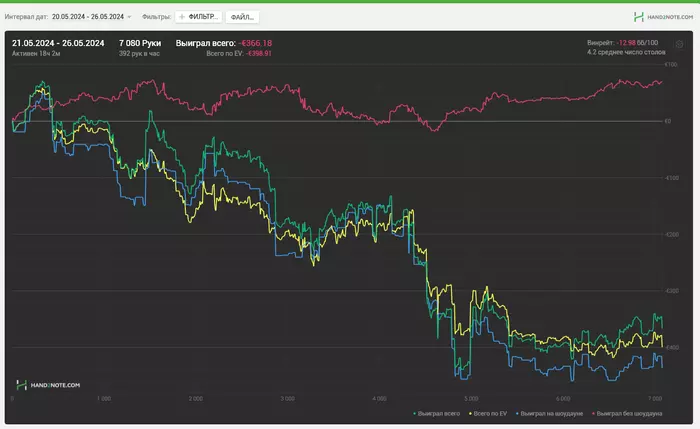700x429 pixels.
Task: Click the EV total value -€398.91
Action: [x=254, y=53]
